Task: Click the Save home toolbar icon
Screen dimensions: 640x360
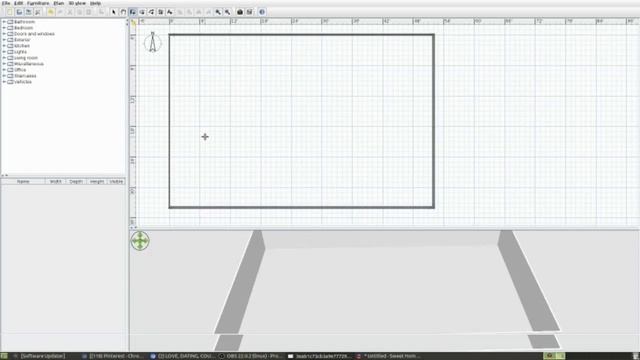Action: pyautogui.click(x=29, y=12)
